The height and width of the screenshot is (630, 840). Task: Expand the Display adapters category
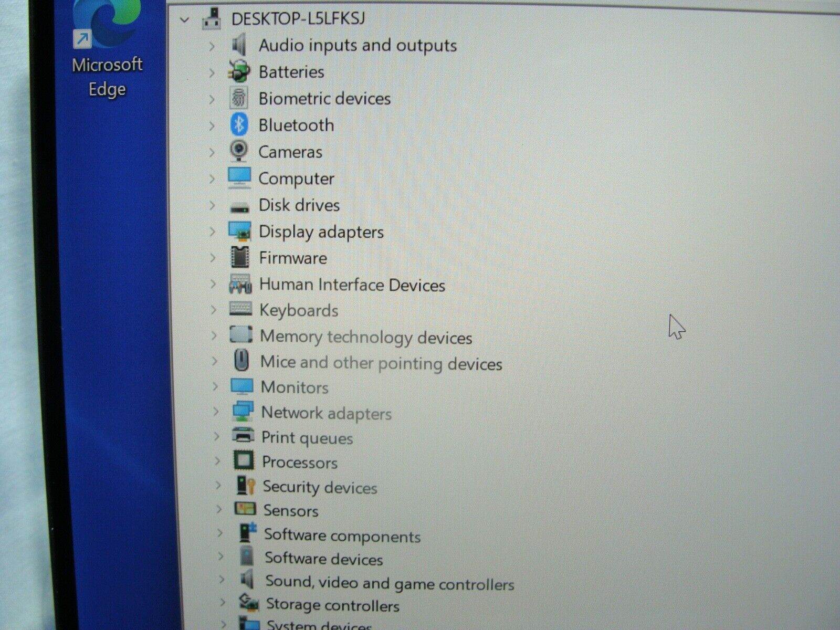pyautogui.click(x=214, y=232)
